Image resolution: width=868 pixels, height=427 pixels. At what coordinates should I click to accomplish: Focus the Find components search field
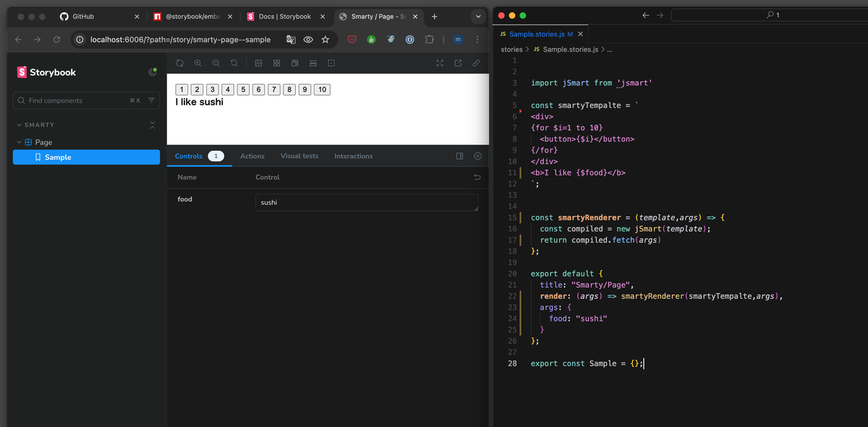tap(86, 100)
